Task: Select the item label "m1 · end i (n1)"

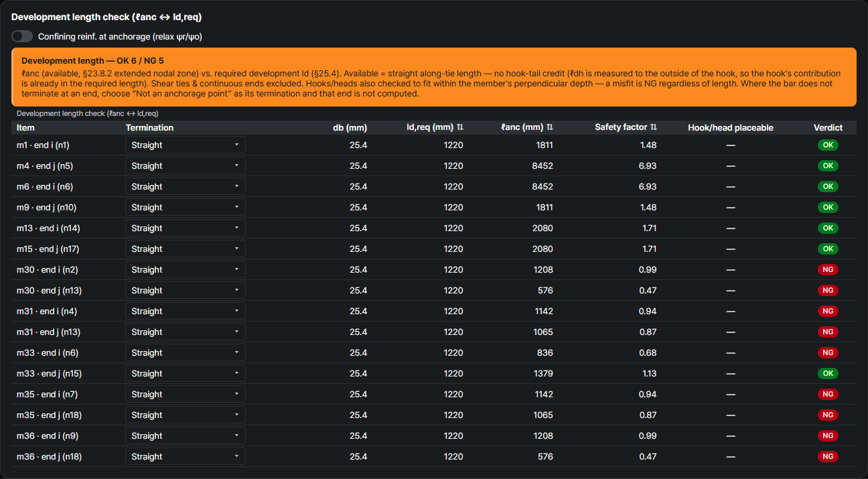Action: click(43, 145)
